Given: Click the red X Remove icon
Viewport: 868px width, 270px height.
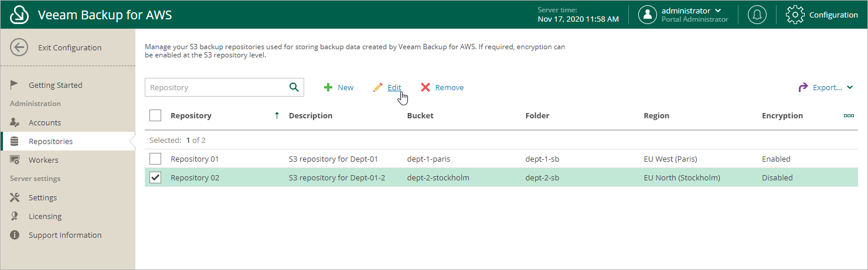Looking at the screenshot, I should click(426, 87).
